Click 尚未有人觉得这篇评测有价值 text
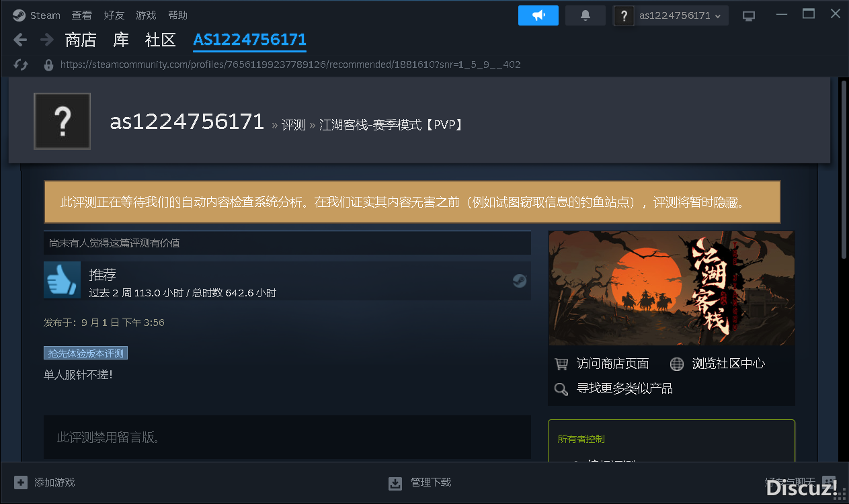The height and width of the screenshot is (504, 849). [x=114, y=243]
